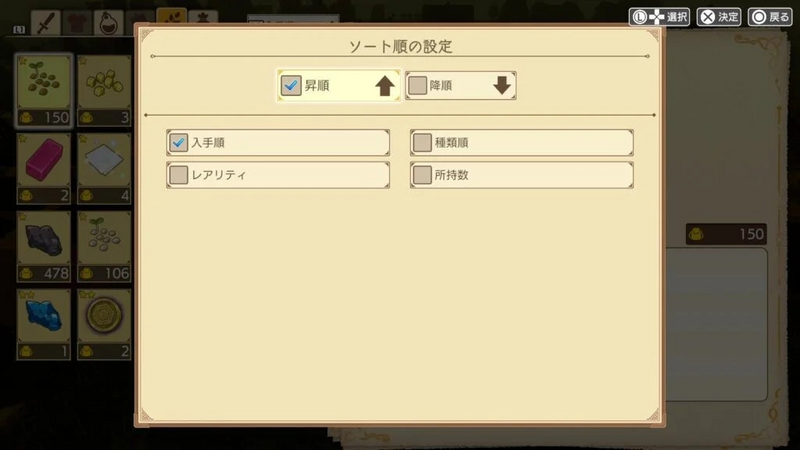Click the down arrow beside 降順

[x=502, y=85]
